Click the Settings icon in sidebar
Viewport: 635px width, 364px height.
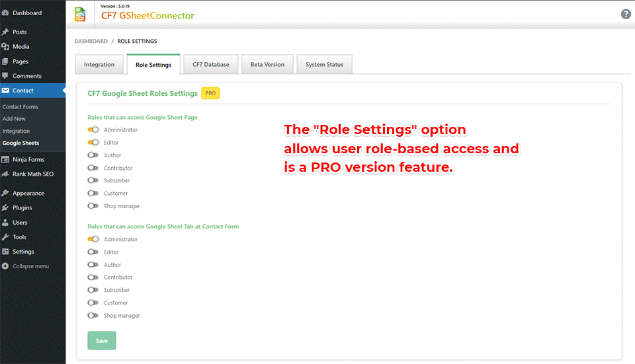point(5,252)
